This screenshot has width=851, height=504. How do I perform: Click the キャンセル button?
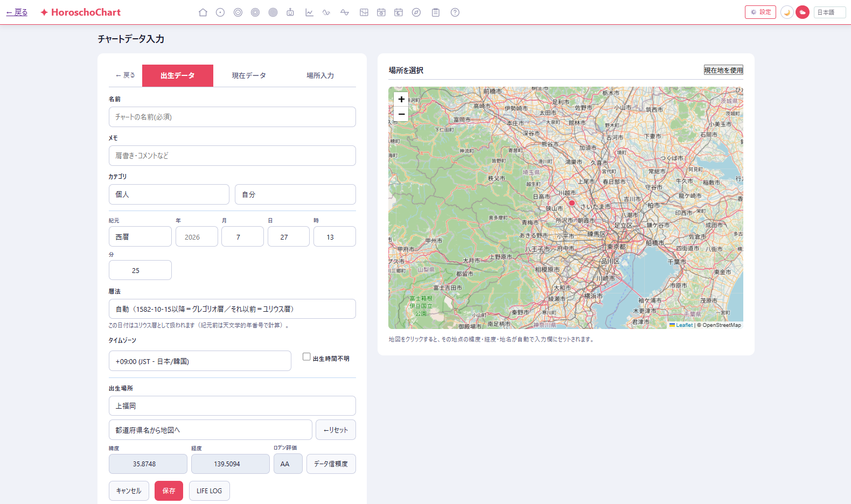click(x=129, y=491)
